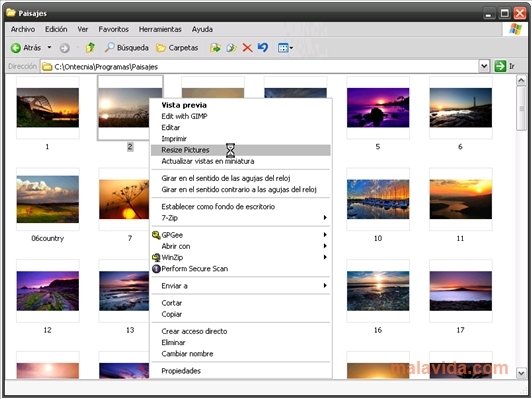Select thumbnail of image 5

378,108
